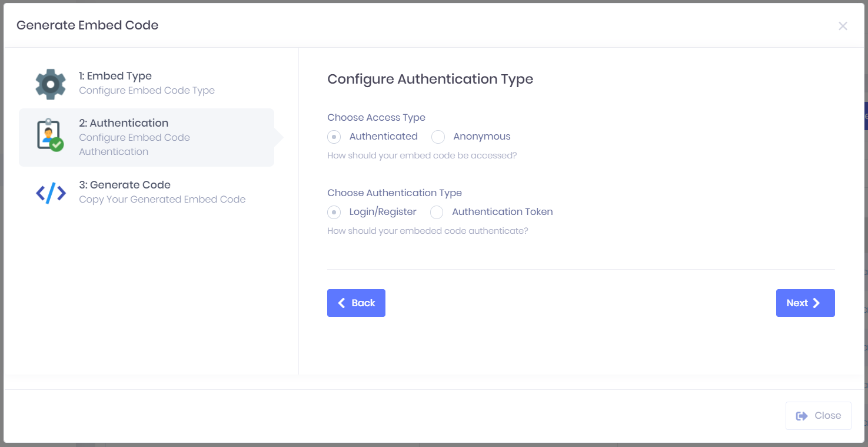Go to step '1: Embed Type'
The image size is (868, 447).
point(115,76)
